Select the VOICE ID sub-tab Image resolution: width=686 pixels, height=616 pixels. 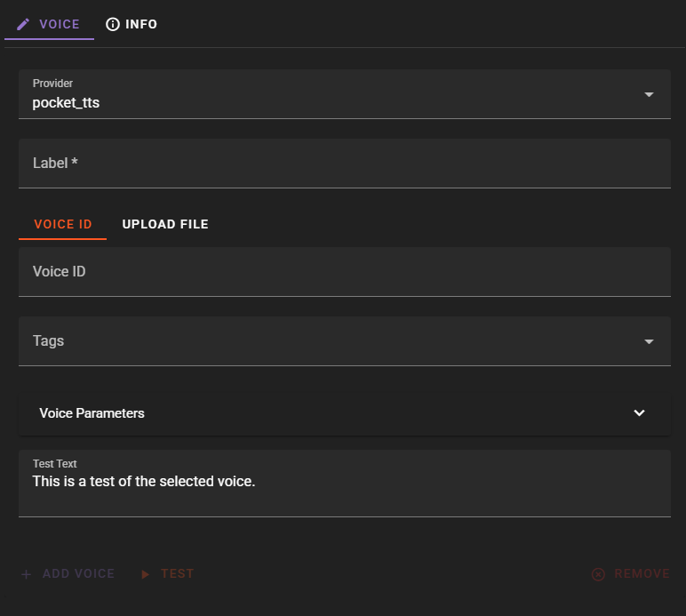63,224
